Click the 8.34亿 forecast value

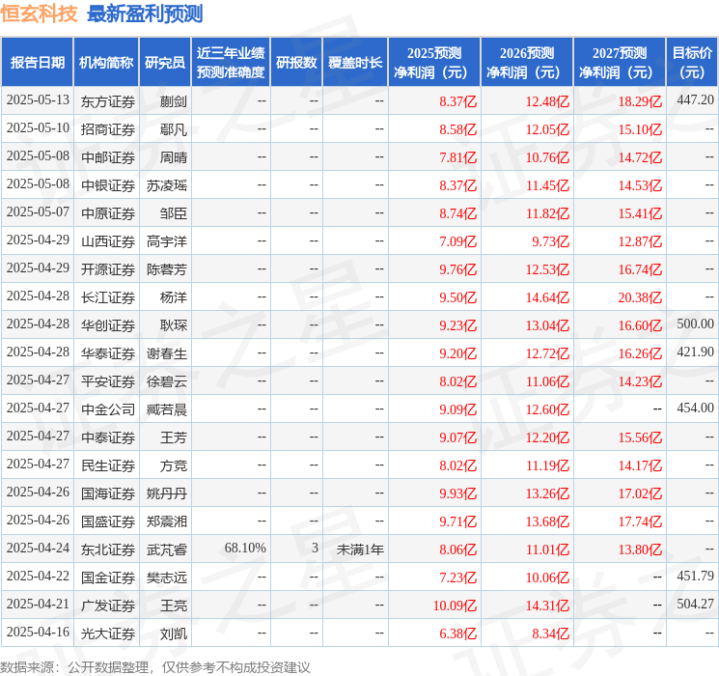coord(551,633)
